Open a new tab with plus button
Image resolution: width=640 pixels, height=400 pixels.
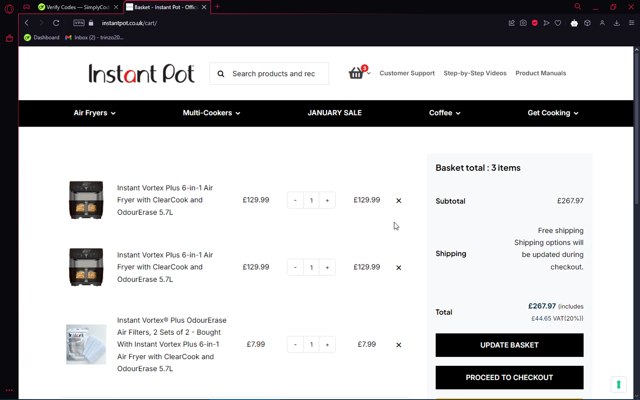(217, 7)
